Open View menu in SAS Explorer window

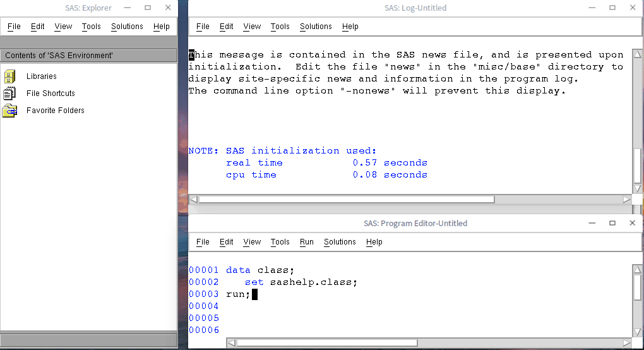(63, 27)
